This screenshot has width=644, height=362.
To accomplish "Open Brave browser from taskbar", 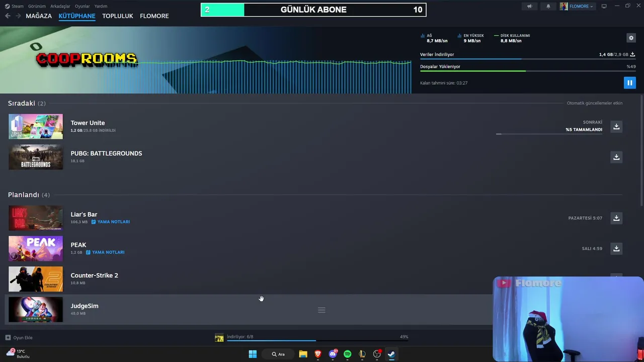I will pos(318,354).
